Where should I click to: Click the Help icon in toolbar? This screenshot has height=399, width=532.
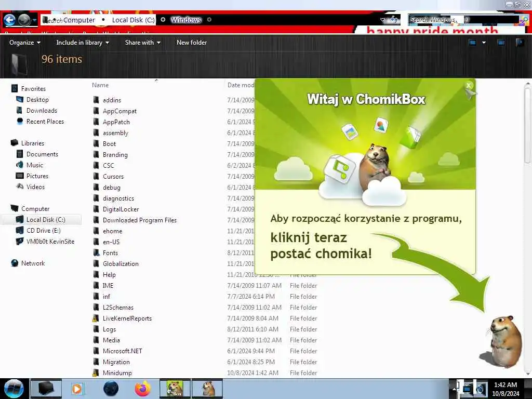520,43
